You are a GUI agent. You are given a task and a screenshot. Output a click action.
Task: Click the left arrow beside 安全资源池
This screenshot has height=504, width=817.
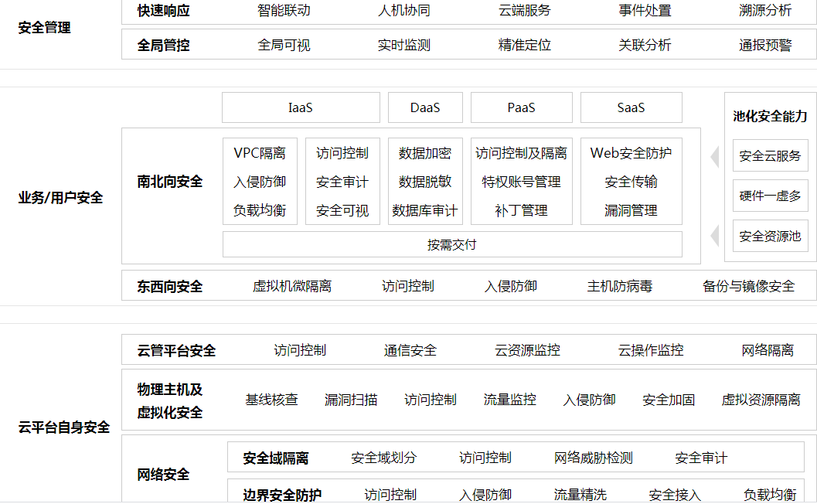715,236
